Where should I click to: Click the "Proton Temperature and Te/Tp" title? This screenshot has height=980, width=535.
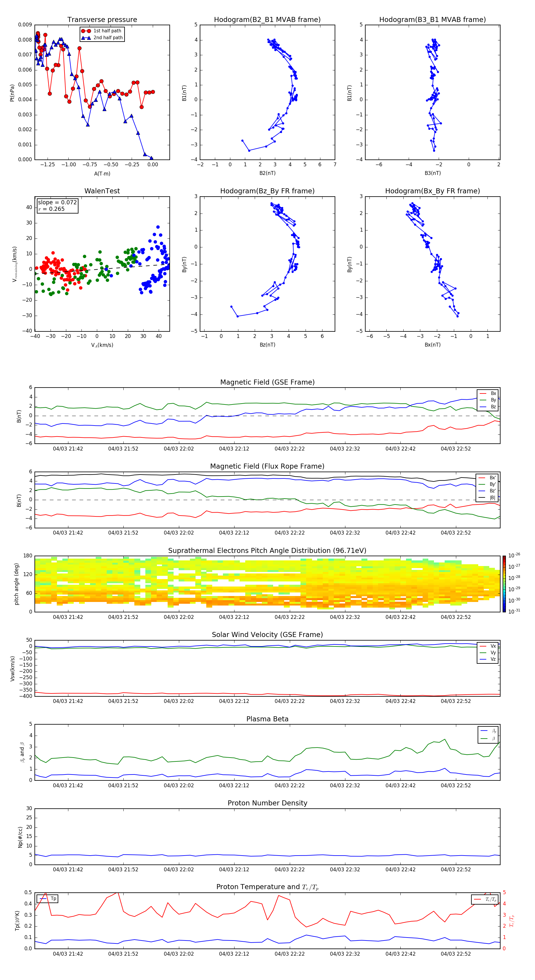[x=267, y=887]
